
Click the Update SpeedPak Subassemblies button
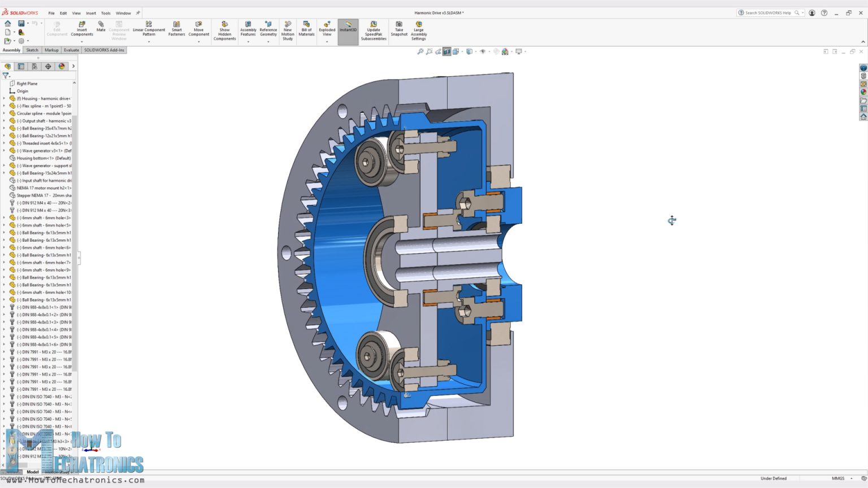[374, 28]
